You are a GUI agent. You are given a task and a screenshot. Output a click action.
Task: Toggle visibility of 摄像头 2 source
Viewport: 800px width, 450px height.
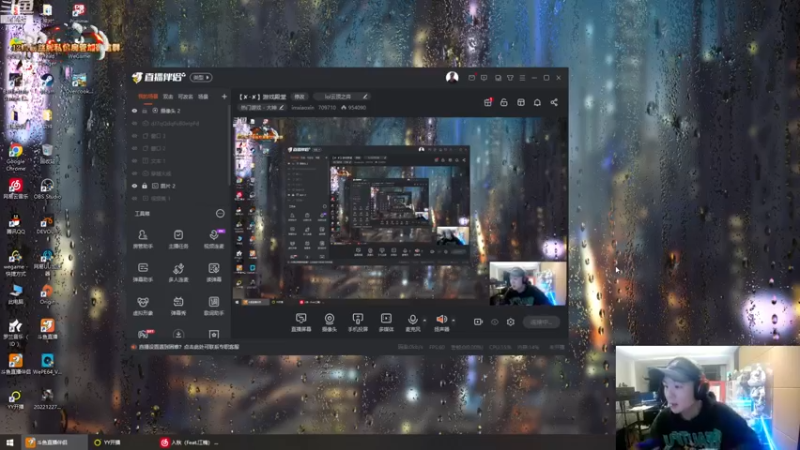135,111
